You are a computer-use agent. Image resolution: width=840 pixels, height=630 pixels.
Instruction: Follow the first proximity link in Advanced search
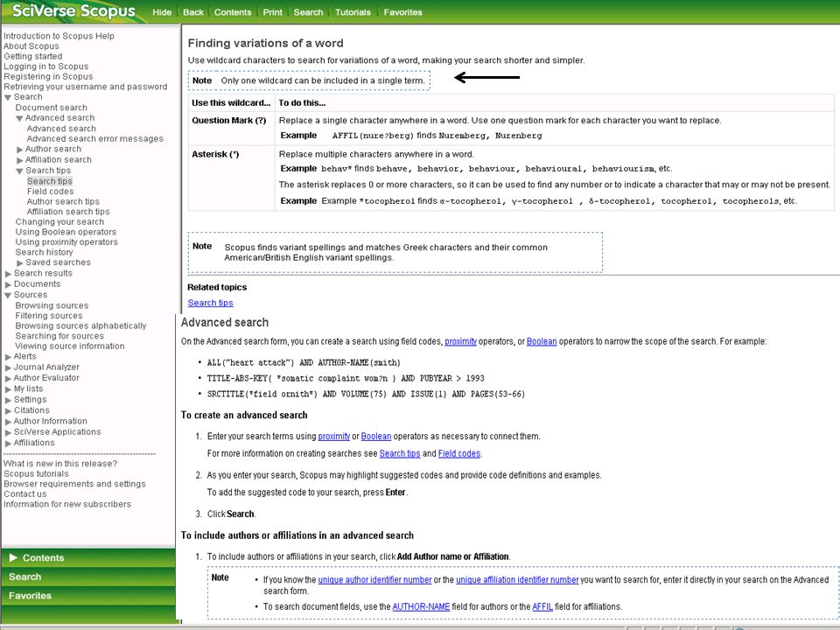coord(460,342)
